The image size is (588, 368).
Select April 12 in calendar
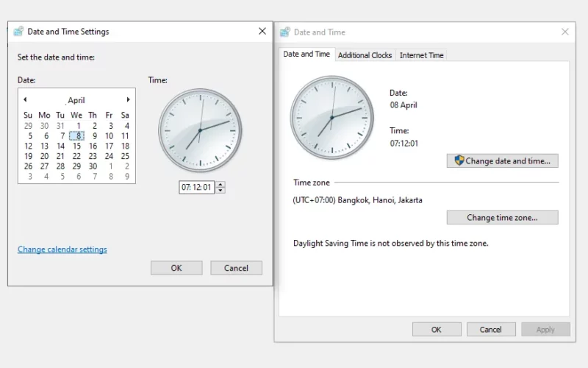(x=28, y=146)
